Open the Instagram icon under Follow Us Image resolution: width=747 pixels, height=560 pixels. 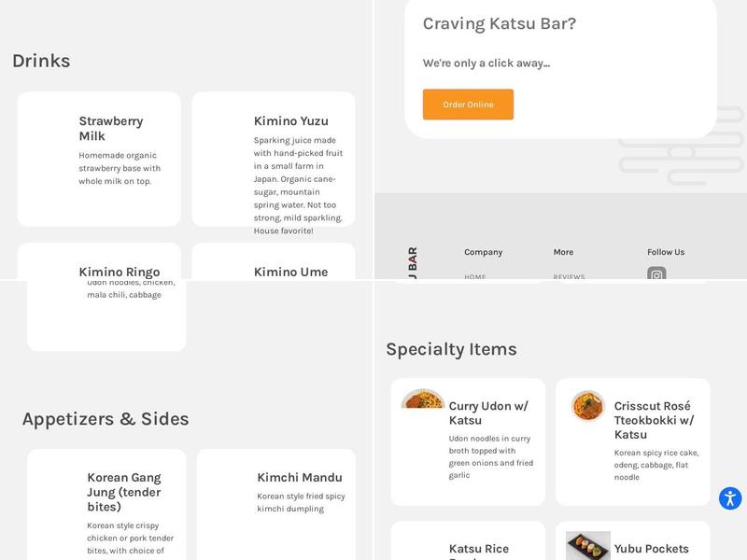coord(656,274)
